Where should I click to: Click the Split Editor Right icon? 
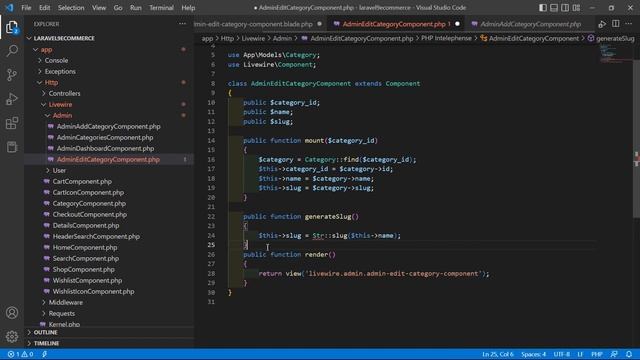616,24
